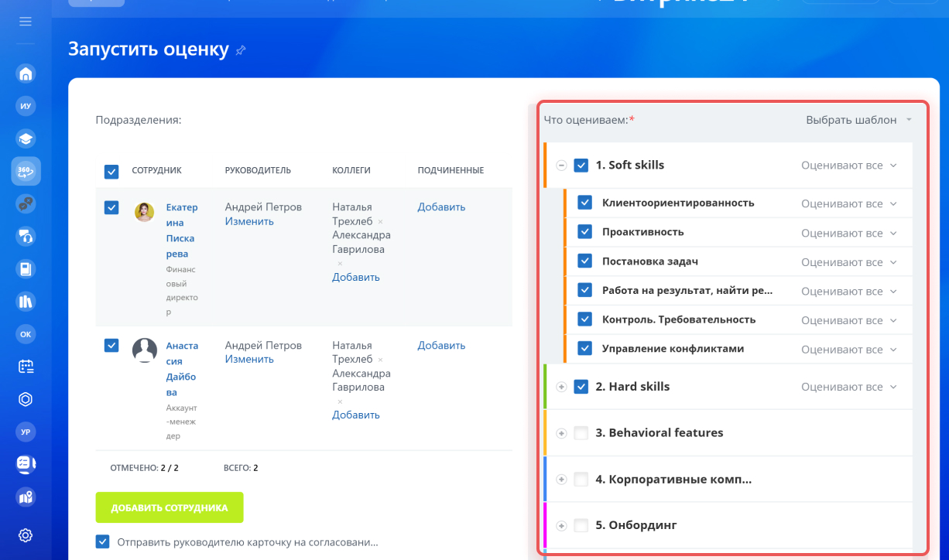Viewport: 949px width, 560px height.
Task: Open Оценивают все dropdown for Hard skills
Action: pos(849,387)
